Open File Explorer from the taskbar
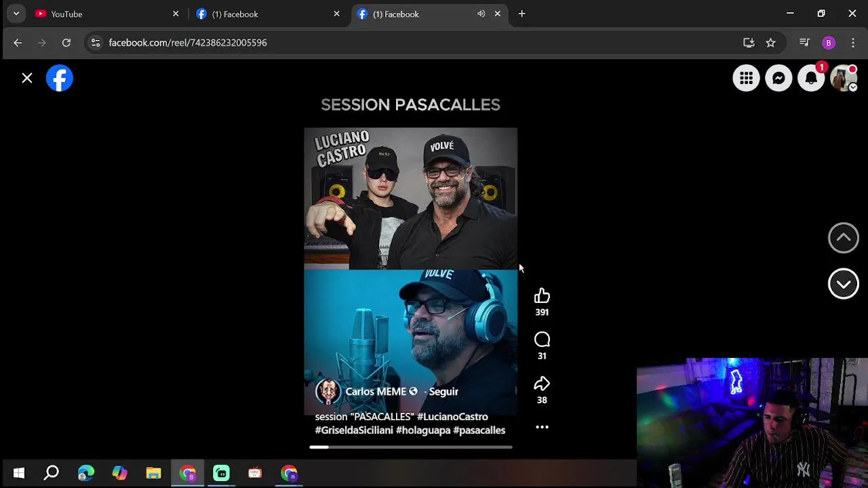The image size is (868, 488). coord(153,473)
